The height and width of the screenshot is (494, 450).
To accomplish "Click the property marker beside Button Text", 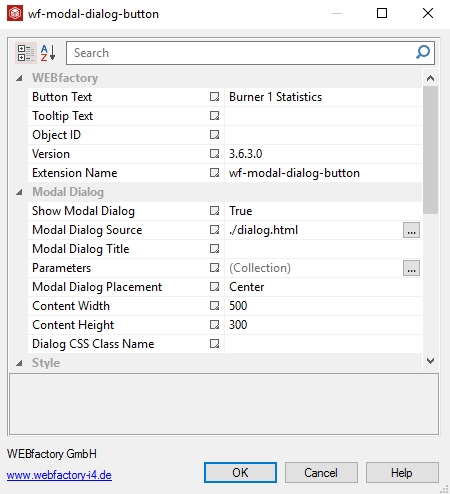I will pyautogui.click(x=214, y=97).
